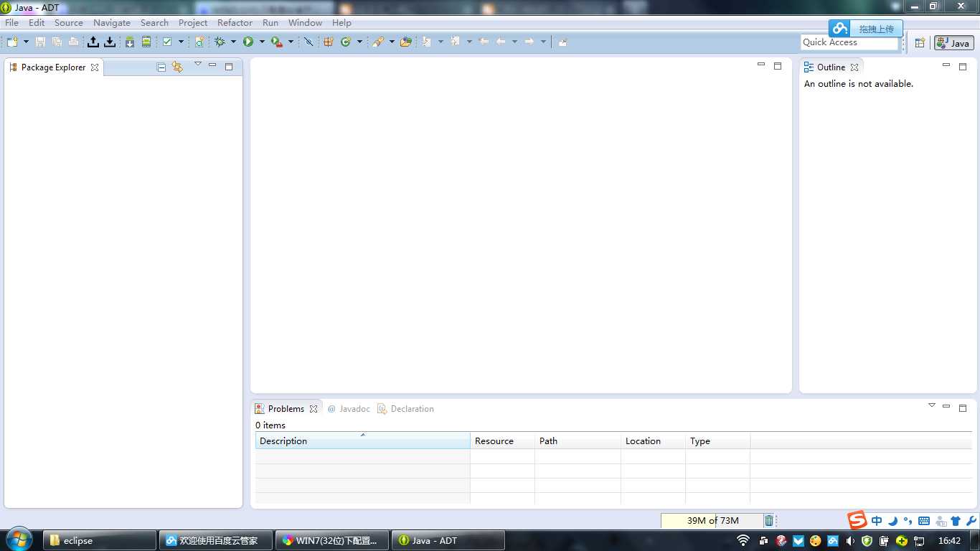Click the Save All toolbar icon

click(x=57, y=42)
